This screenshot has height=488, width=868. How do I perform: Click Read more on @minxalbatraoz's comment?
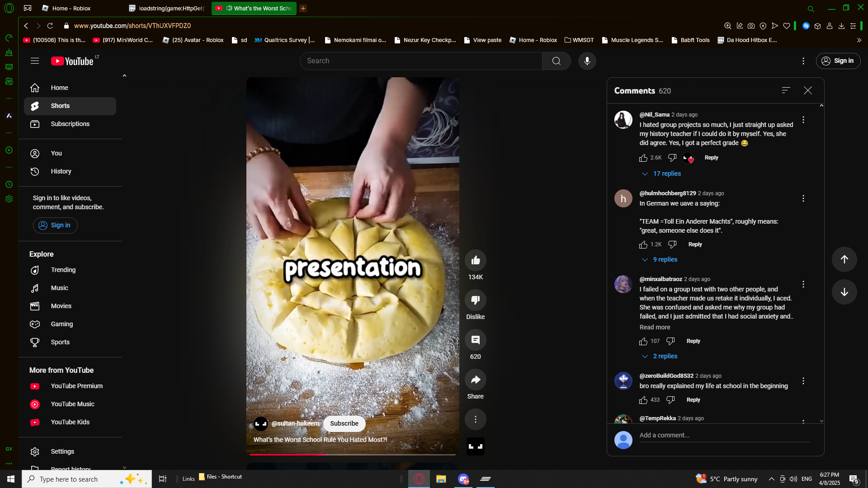pyautogui.click(x=655, y=327)
